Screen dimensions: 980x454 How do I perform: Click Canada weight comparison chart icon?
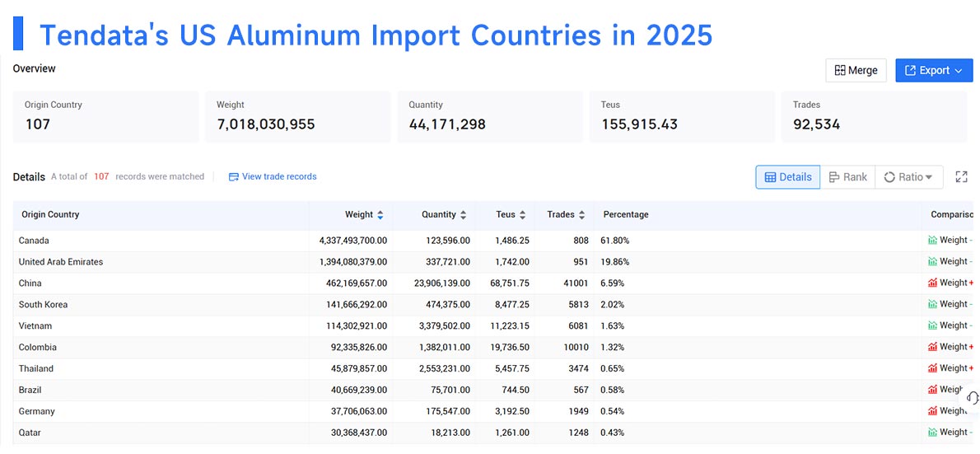click(932, 240)
